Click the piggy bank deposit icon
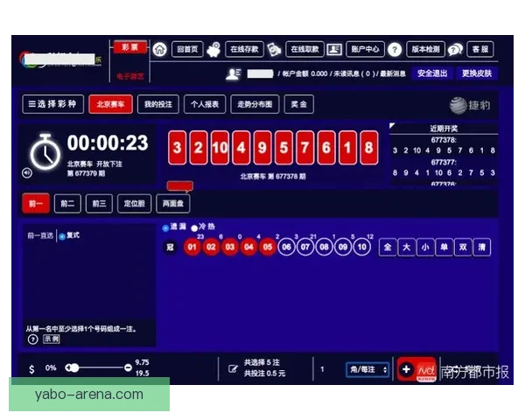 [x=213, y=50]
